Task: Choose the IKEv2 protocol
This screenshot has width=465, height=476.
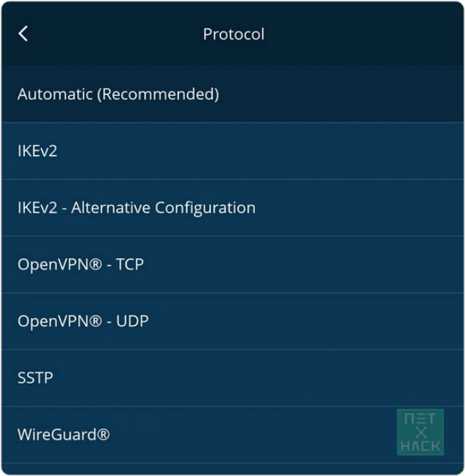Action: click(37, 151)
